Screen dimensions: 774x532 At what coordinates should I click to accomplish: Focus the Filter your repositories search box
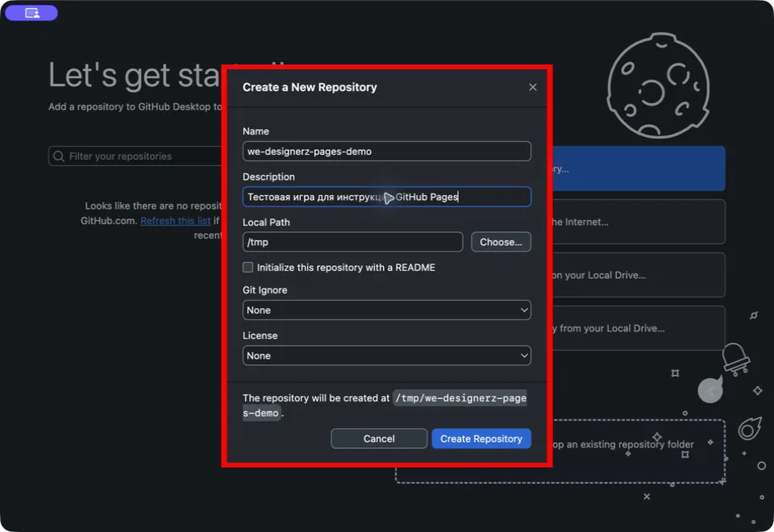(135, 156)
